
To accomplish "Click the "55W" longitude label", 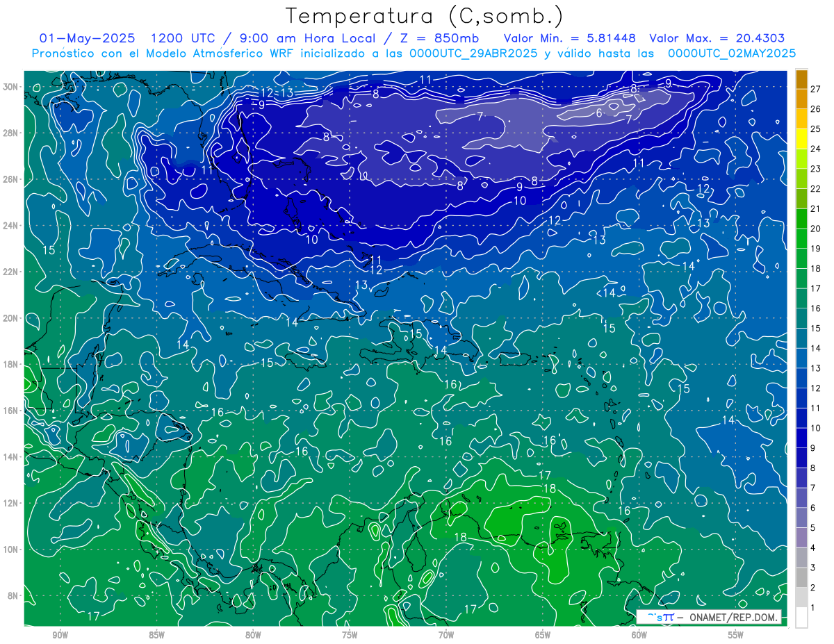I will (736, 635).
